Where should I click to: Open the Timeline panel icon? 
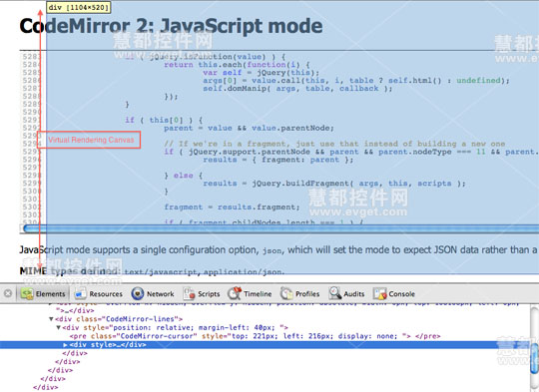click(235, 293)
